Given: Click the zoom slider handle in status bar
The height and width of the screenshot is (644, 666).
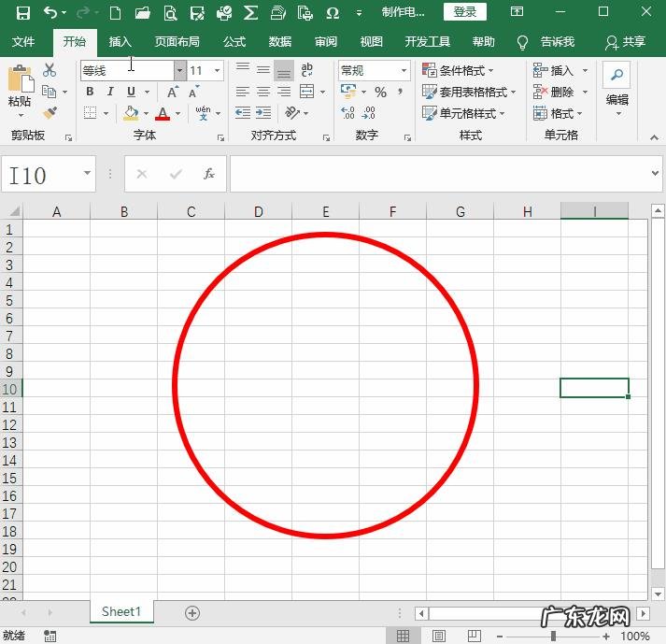Looking at the screenshot, I should coord(553,637).
